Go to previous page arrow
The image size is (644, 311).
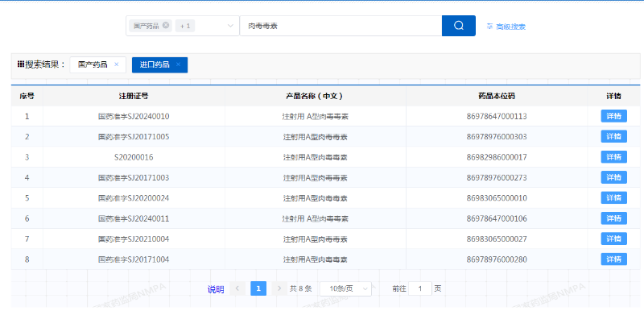click(x=237, y=288)
